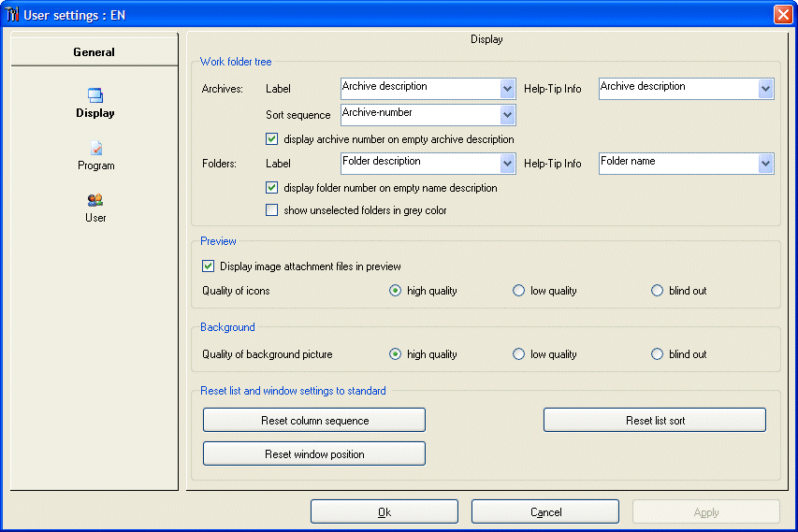This screenshot has width=798, height=532.
Task: Toggle display archive number on empty archive description
Action: pos(271,139)
